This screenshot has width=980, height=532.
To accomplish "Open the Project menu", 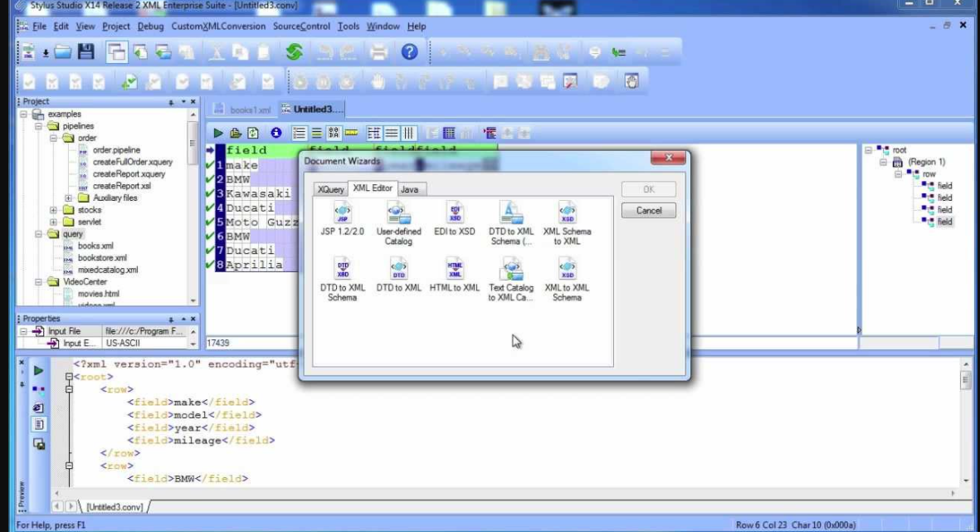I will coord(115,27).
